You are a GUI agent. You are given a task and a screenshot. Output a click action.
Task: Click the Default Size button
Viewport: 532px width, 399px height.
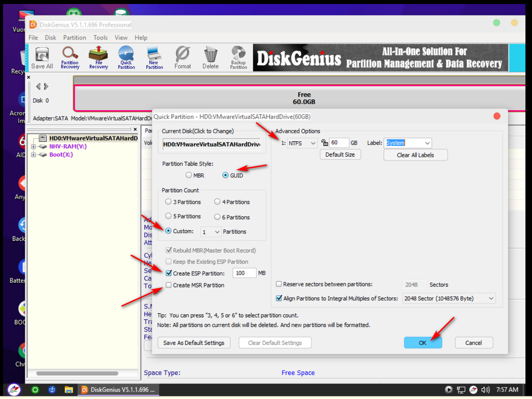click(340, 155)
